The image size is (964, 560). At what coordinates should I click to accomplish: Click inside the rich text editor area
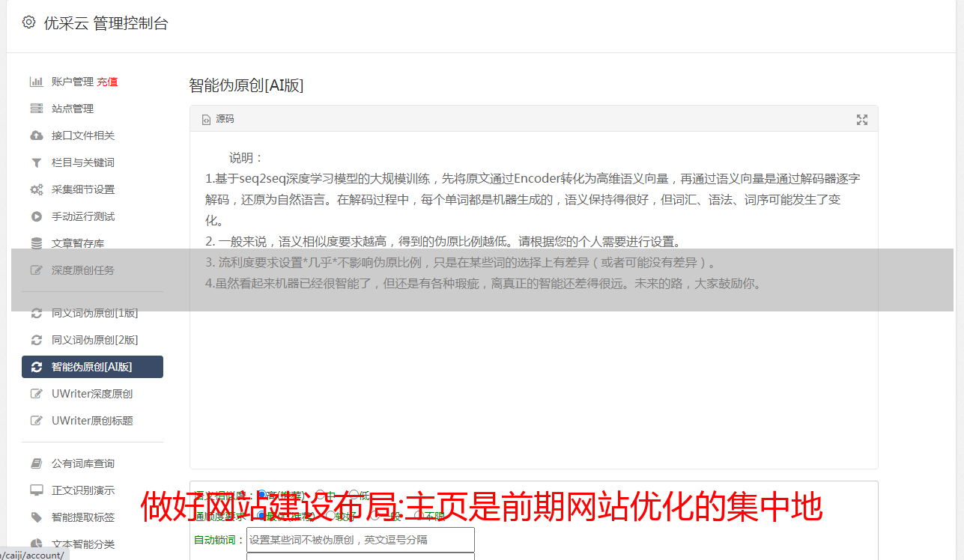(x=533, y=299)
